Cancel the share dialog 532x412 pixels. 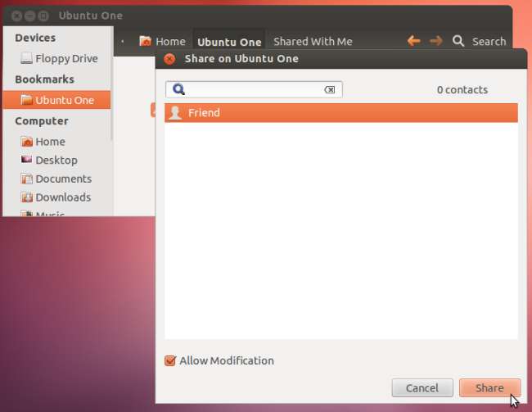point(422,388)
